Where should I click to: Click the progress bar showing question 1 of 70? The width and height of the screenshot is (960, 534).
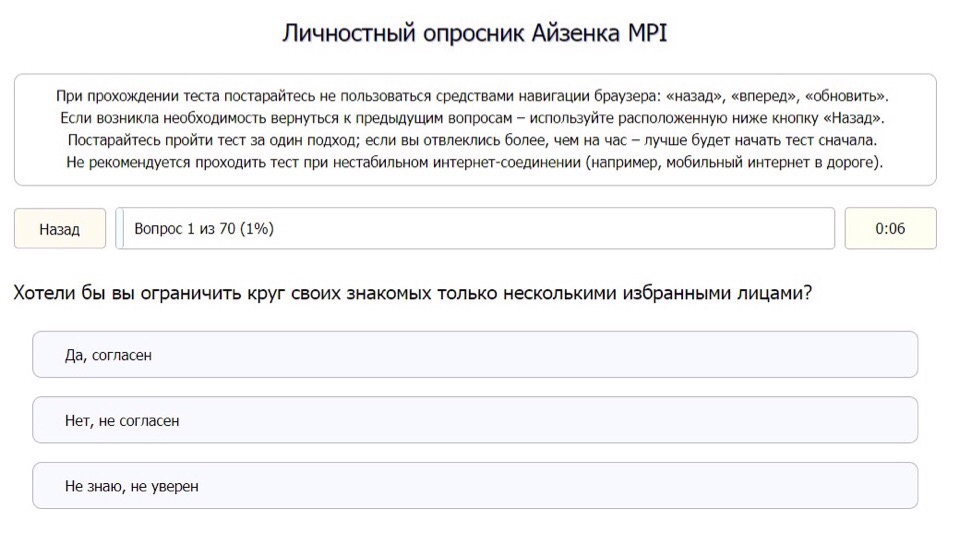[x=475, y=229]
